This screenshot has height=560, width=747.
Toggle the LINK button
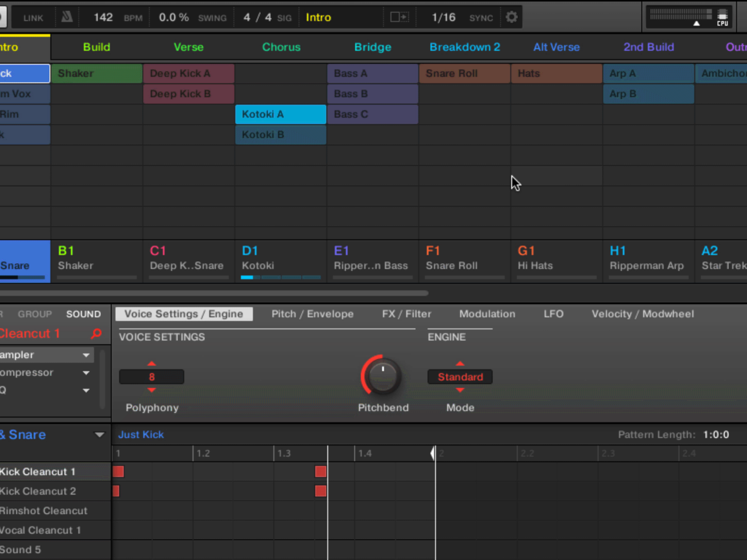pos(33,18)
